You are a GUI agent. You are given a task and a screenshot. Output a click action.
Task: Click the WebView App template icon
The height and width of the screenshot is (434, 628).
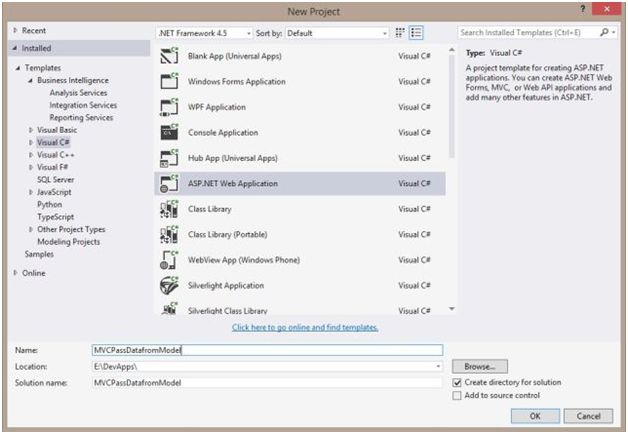[x=169, y=260]
